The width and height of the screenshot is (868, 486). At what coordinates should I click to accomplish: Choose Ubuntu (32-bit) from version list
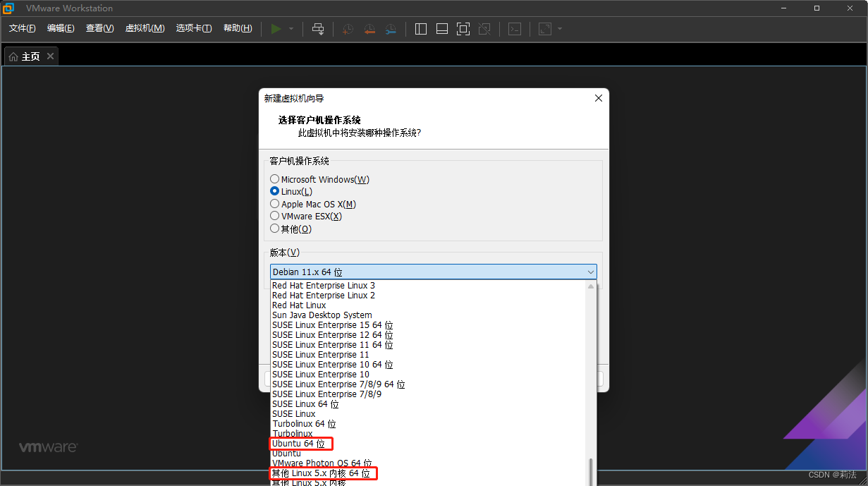pyautogui.click(x=428, y=454)
